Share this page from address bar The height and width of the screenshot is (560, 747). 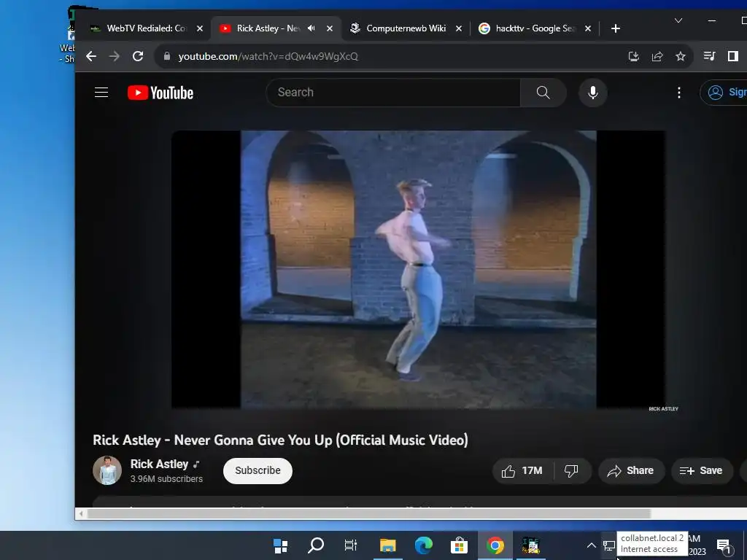point(657,56)
